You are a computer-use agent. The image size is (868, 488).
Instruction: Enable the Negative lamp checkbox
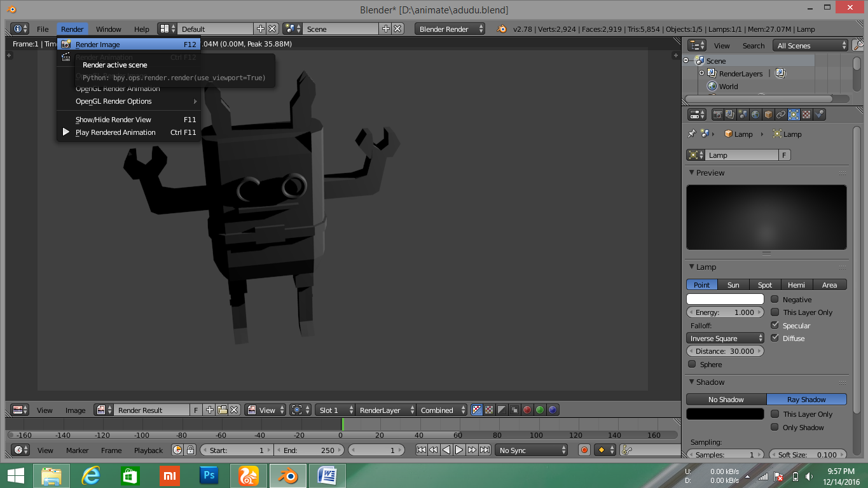coord(775,299)
